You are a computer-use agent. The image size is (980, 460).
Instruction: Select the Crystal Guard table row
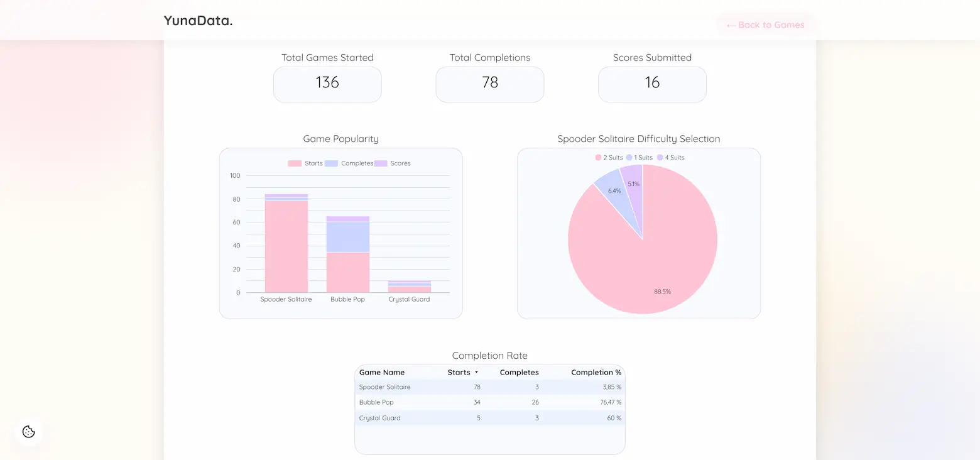click(x=489, y=417)
